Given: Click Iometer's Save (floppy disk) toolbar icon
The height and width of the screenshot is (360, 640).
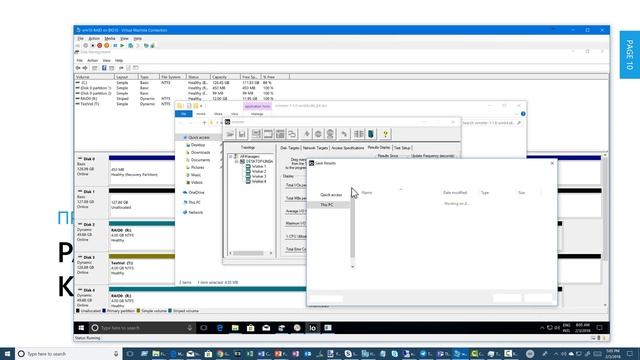Looking at the screenshot, I should (x=242, y=134).
